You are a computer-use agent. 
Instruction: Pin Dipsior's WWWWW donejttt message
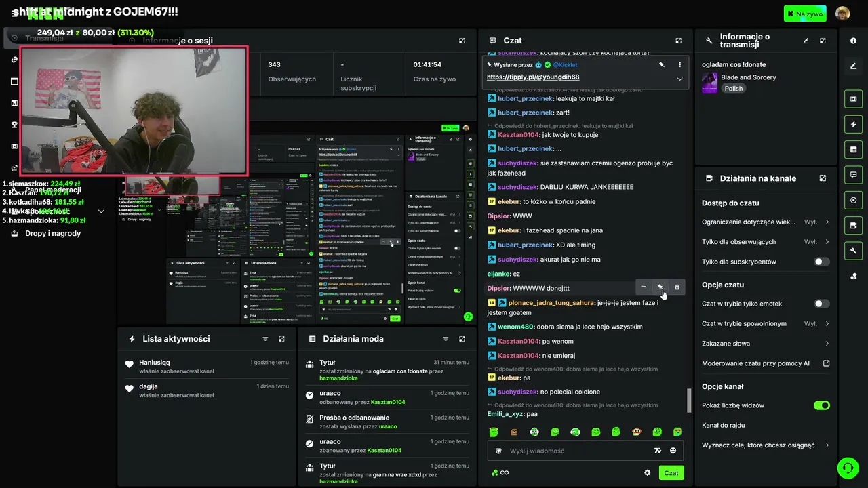coord(660,287)
